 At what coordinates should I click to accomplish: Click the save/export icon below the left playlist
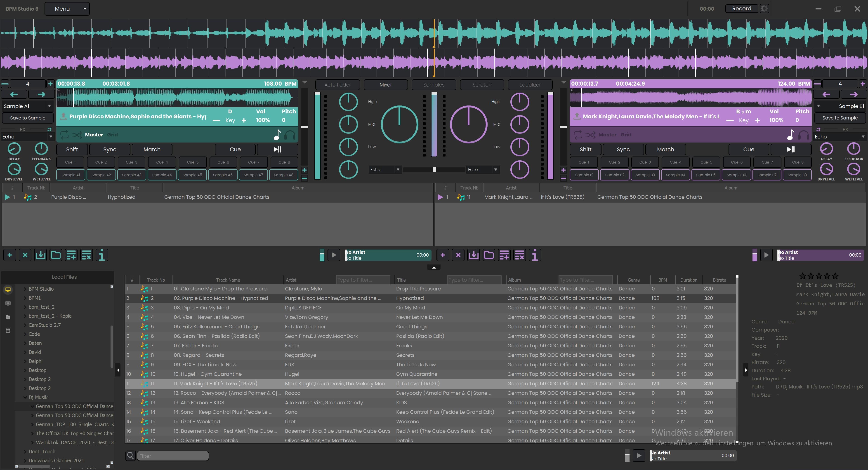(40, 255)
